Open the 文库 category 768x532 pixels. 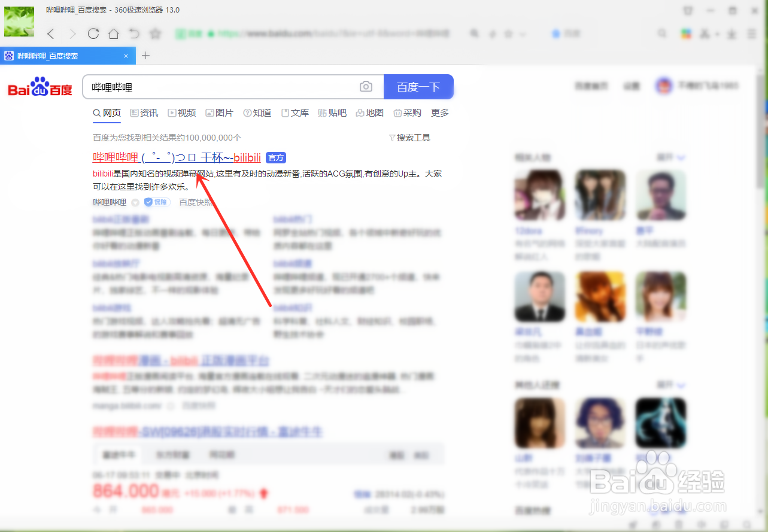[295, 113]
